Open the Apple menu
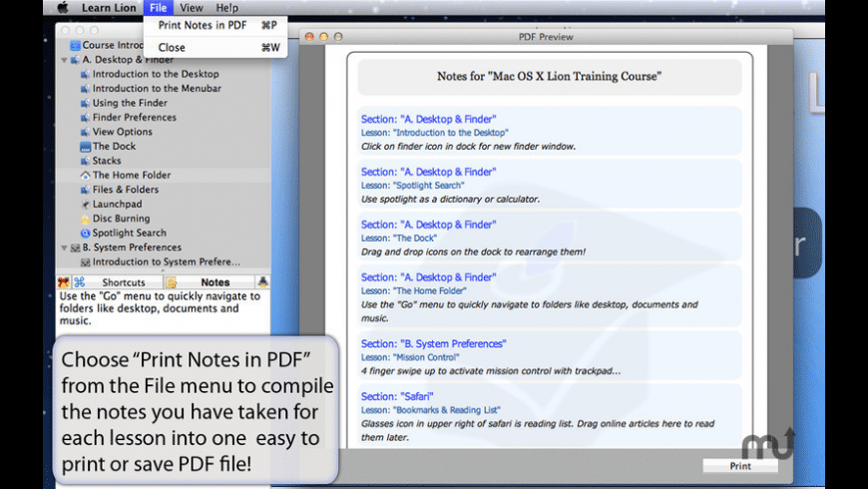 (x=63, y=8)
